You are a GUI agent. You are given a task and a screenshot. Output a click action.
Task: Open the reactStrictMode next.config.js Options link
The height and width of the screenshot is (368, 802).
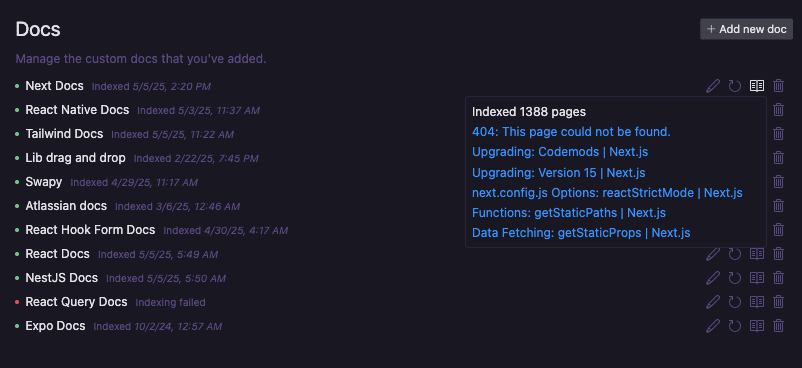click(x=607, y=193)
